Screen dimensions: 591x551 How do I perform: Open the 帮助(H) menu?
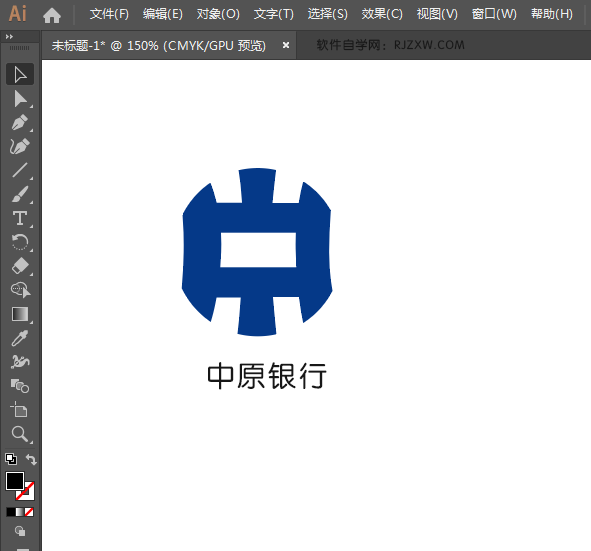[x=552, y=14]
